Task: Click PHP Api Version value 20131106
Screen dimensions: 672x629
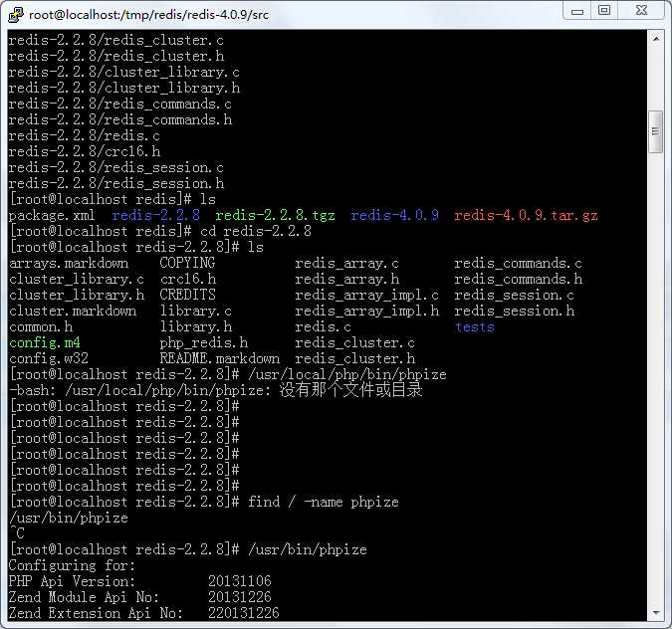Action: (x=240, y=581)
